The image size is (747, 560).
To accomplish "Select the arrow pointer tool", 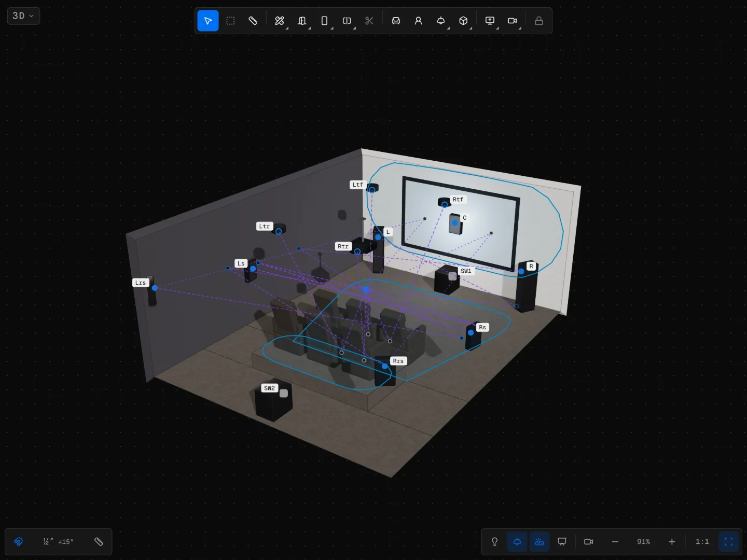I will (208, 21).
